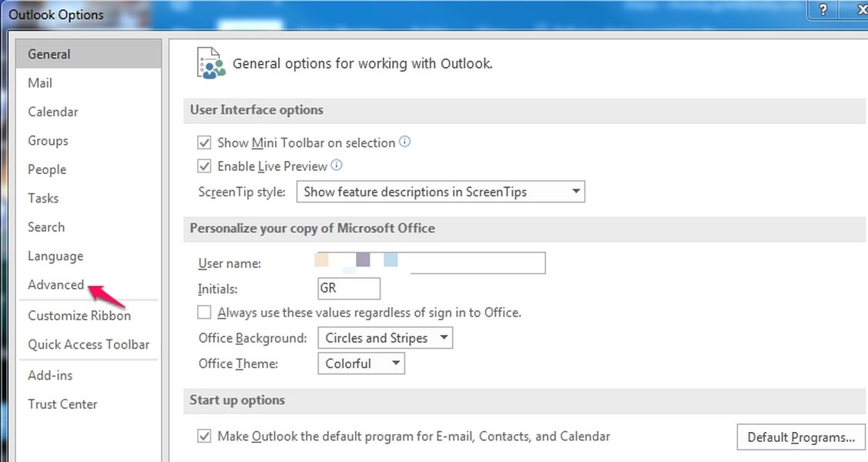Open the Quick Access Toolbar category
Viewport: 868px width, 462px height.
[x=89, y=345]
